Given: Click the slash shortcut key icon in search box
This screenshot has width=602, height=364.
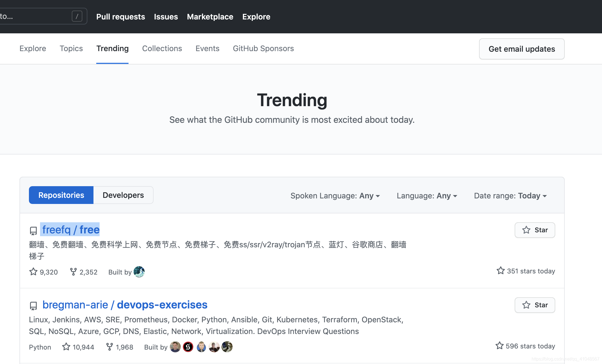Looking at the screenshot, I should [x=77, y=16].
